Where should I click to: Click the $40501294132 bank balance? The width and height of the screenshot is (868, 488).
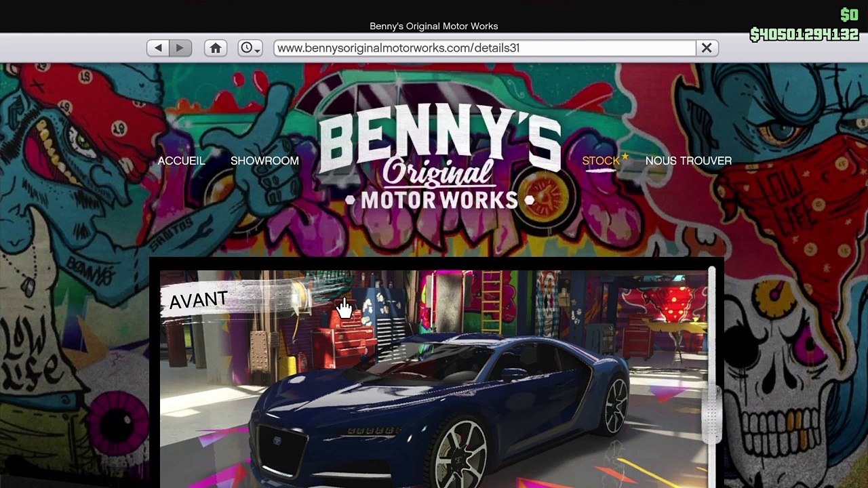(804, 35)
